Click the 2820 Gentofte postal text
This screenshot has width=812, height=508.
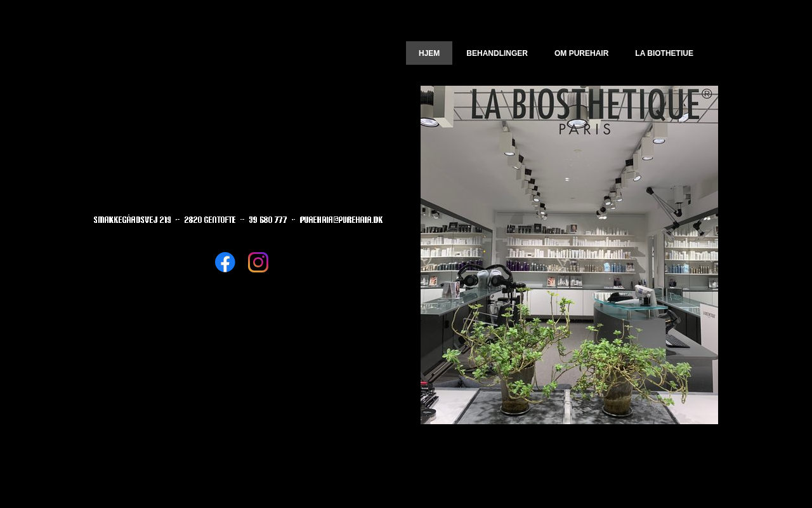point(210,220)
